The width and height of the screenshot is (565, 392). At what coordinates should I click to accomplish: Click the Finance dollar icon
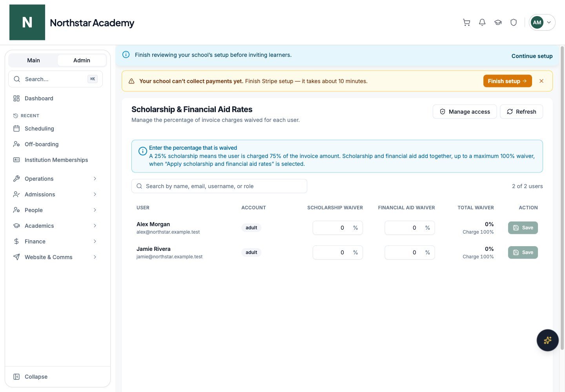(x=16, y=241)
